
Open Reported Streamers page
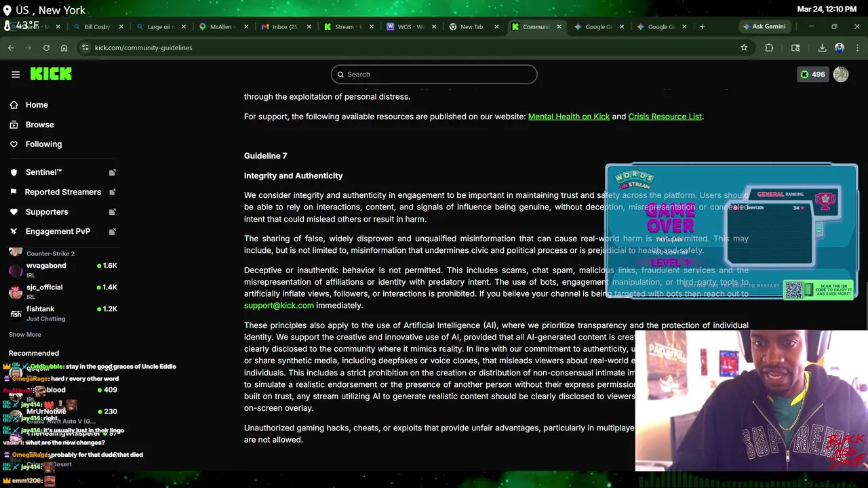pyautogui.click(x=62, y=192)
